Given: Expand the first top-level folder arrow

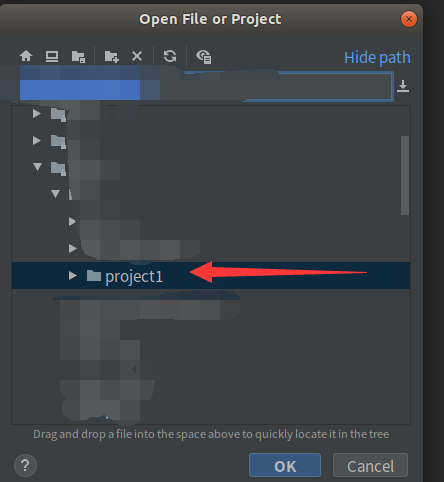Looking at the screenshot, I should (x=37, y=114).
